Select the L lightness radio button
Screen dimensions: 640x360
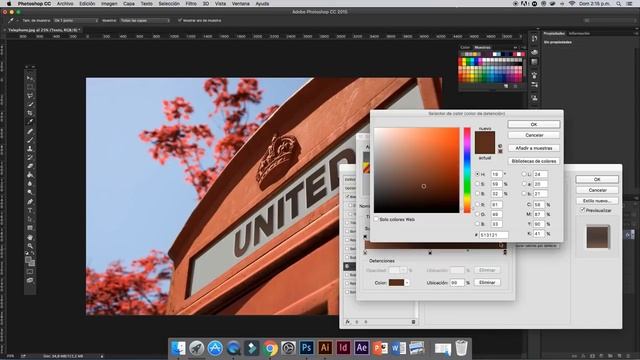[524, 174]
